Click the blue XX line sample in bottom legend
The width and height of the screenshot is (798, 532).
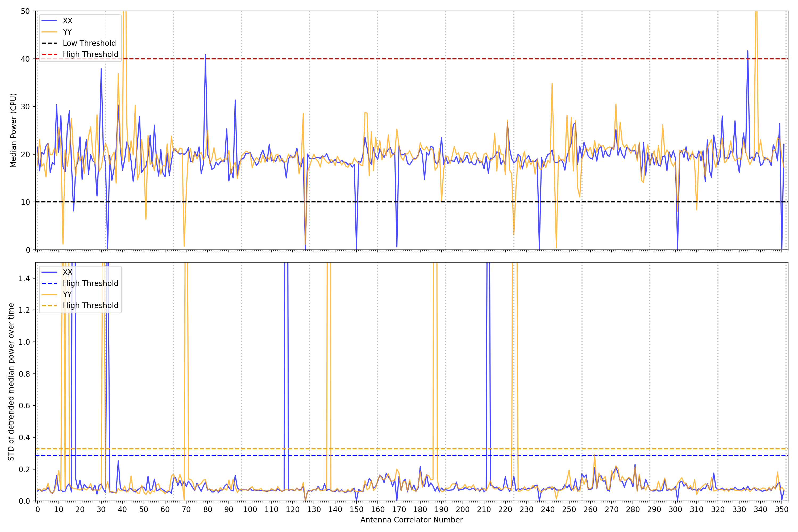[x=49, y=272]
